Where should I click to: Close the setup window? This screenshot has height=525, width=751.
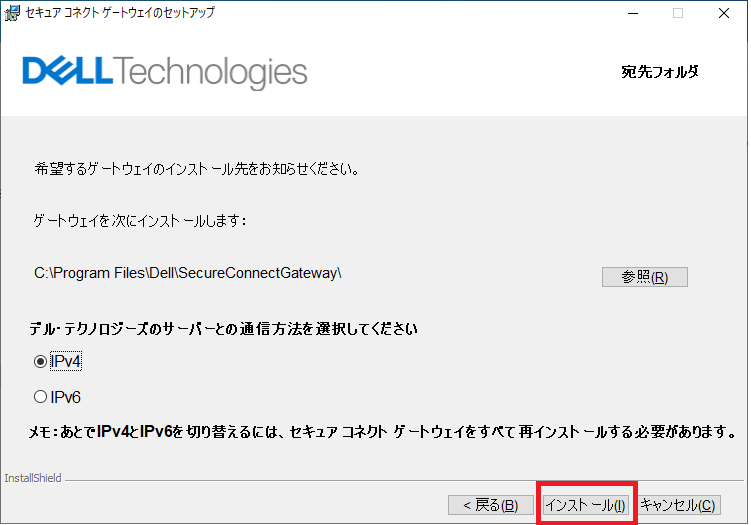tap(724, 13)
